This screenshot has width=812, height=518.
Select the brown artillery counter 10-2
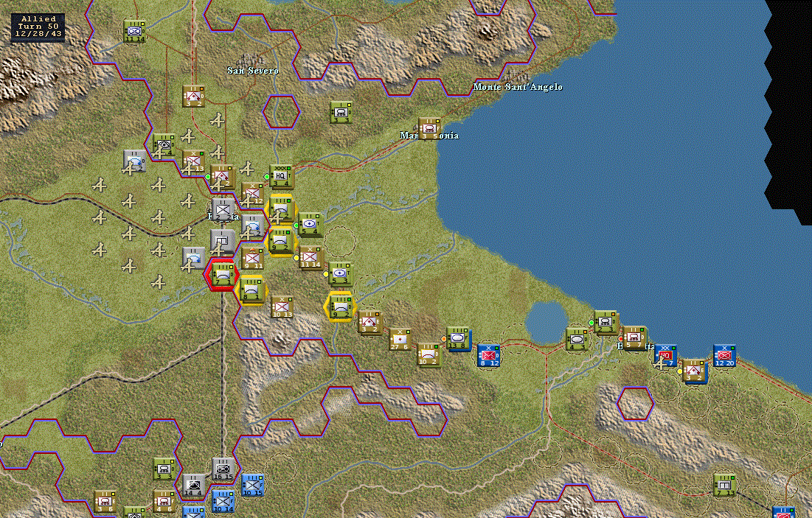click(428, 354)
